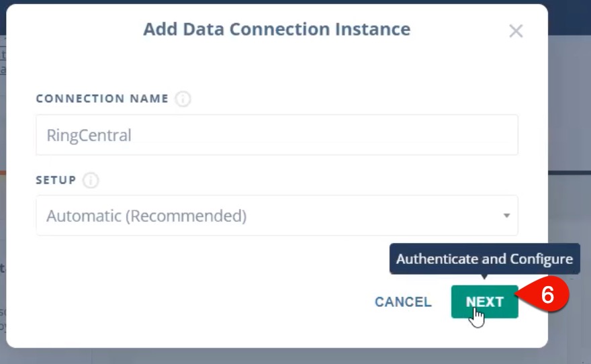591x364 pixels.
Task: Proceed with the green Next button
Action: 485,302
